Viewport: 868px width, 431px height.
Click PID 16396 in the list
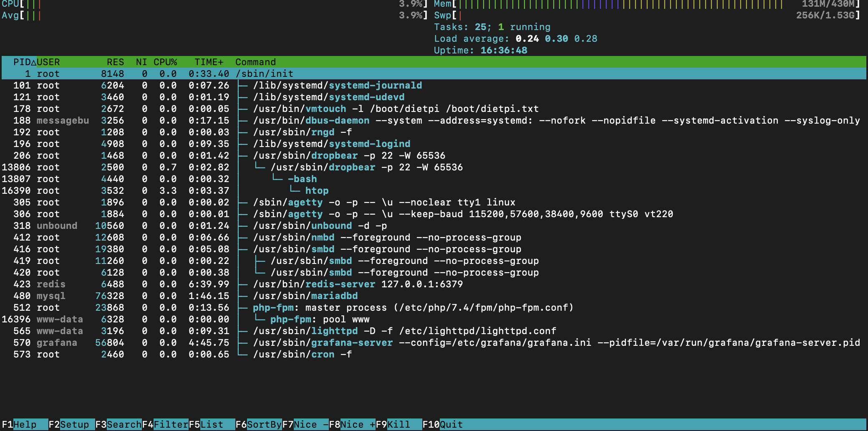coord(16,319)
